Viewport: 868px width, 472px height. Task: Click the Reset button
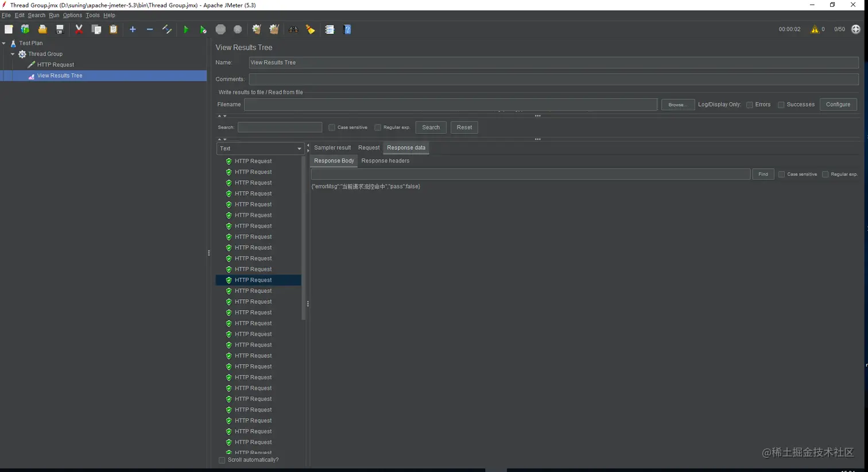[x=464, y=127]
